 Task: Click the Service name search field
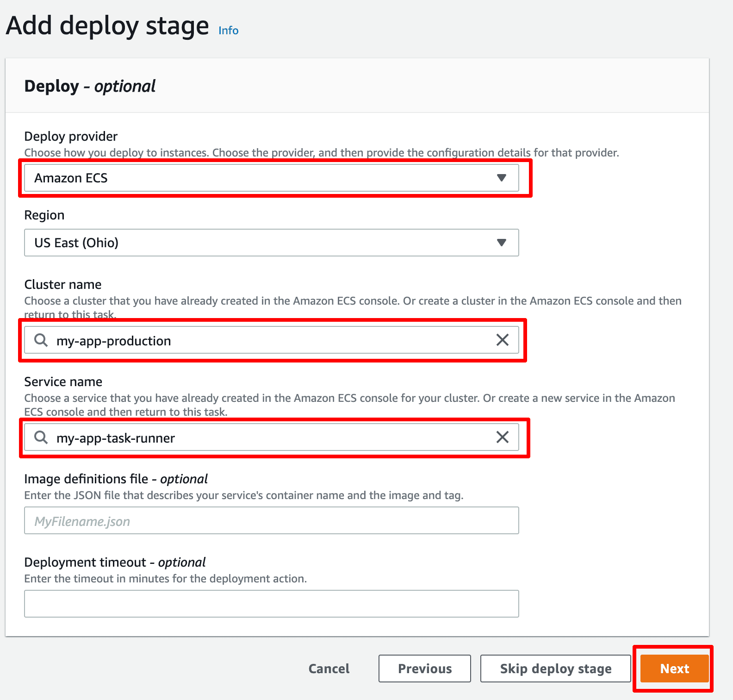[x=271, y=437]
